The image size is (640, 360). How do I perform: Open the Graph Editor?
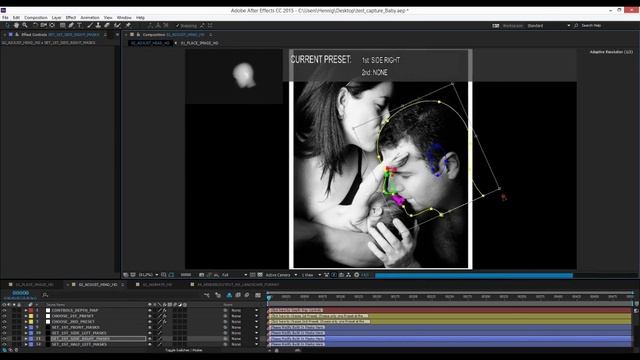258,295
